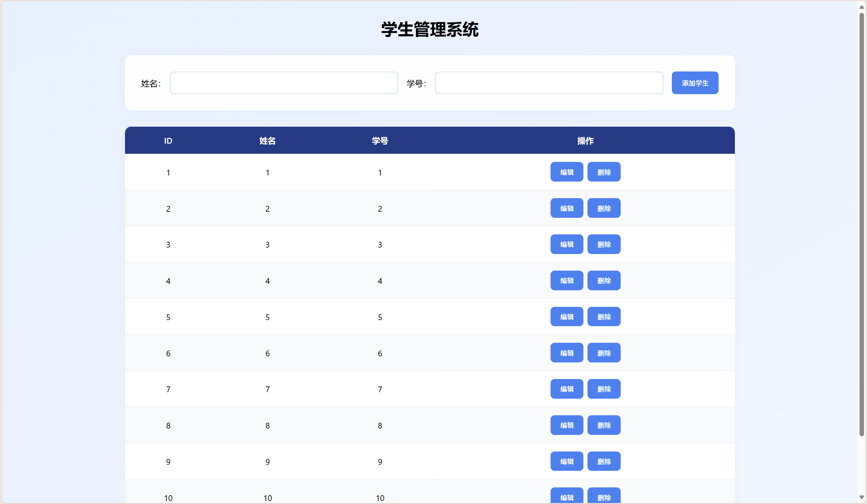Image resolution: width=867 pixels, height=504 pixels.
Task: Open edit for student 6
Action: coord(566,353)
